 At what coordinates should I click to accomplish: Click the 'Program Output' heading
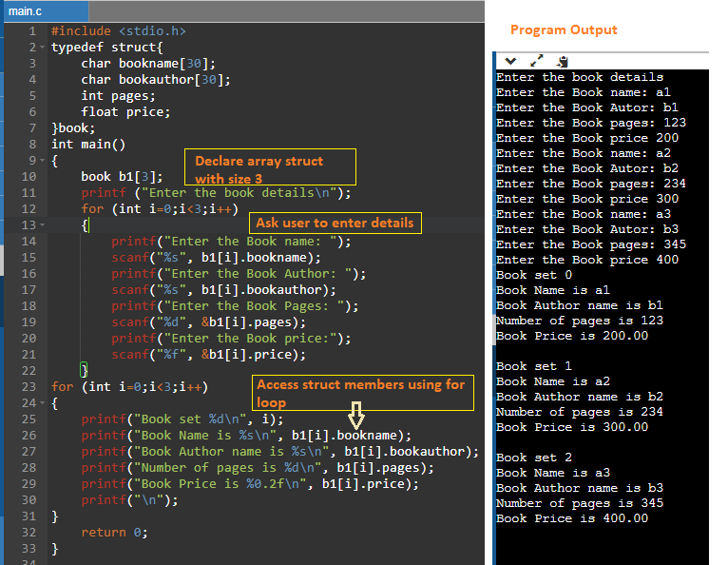click(564, 29)
